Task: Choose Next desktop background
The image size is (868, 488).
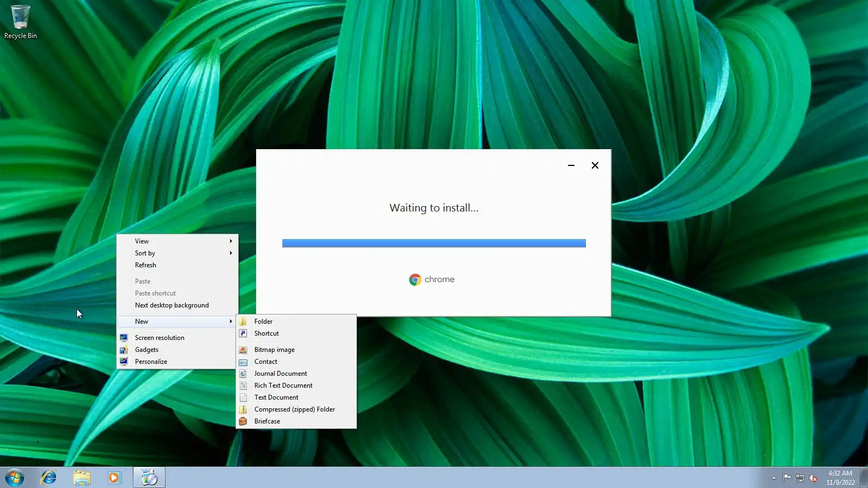Action: [x=177, y=305]
